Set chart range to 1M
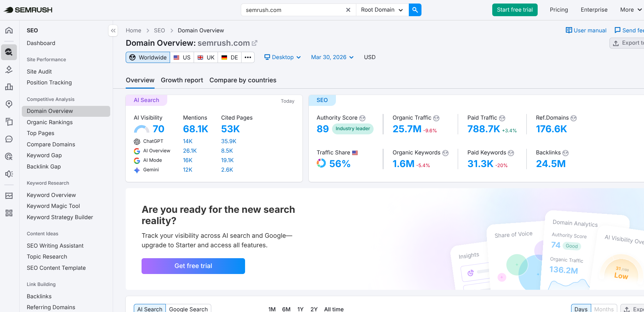The height and width of the screenshot is (312, 644). click(272, 309)
